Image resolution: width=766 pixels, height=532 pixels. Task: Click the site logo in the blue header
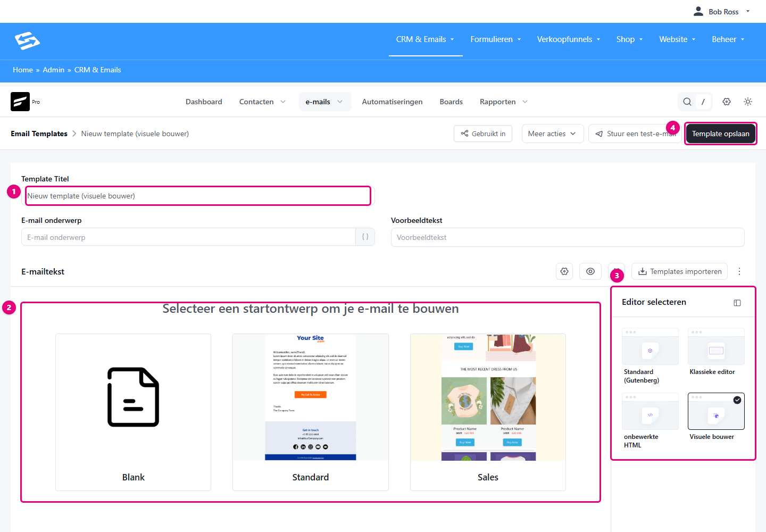click(x=27, y=40)
